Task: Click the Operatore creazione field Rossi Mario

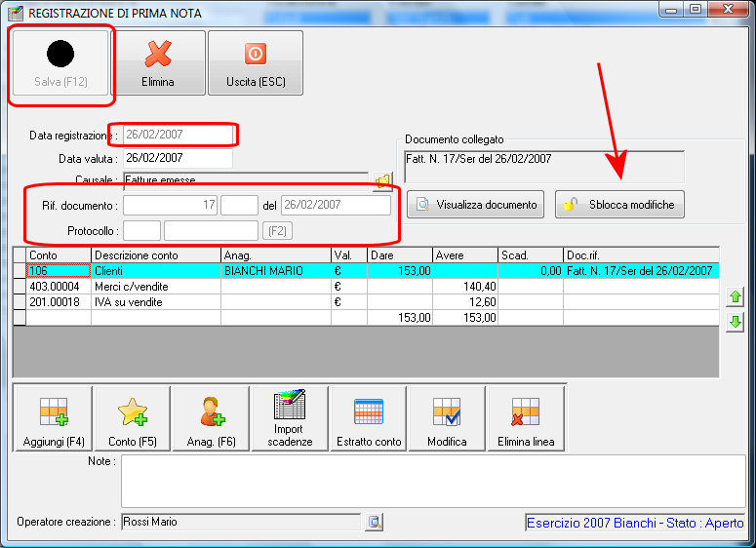Action: pyautogui.click(x=241, y=522)
